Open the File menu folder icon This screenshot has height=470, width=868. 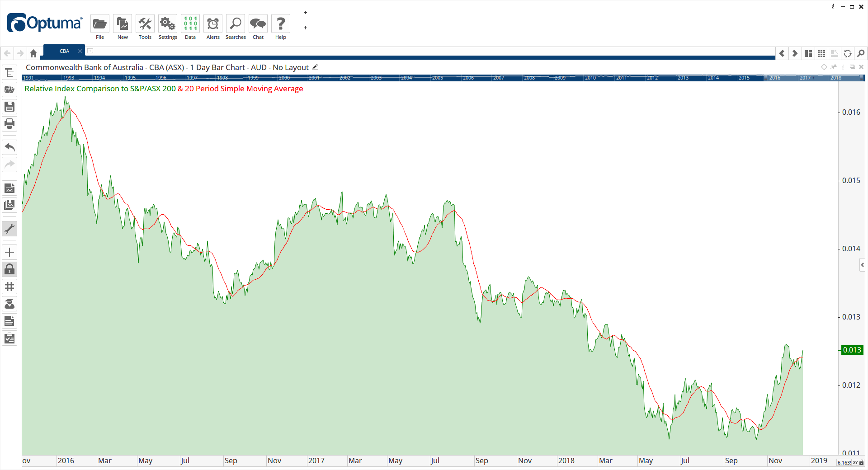click(100, 23)
